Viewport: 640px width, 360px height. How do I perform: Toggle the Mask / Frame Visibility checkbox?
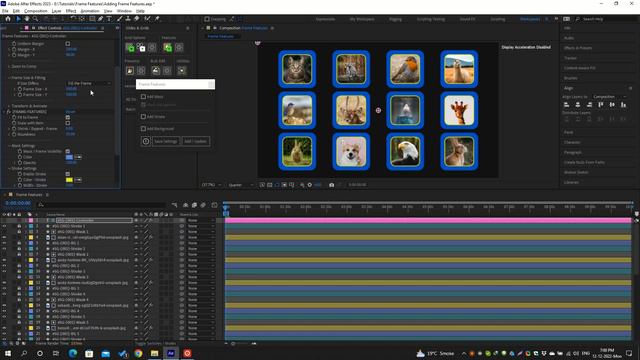point(68,151)
